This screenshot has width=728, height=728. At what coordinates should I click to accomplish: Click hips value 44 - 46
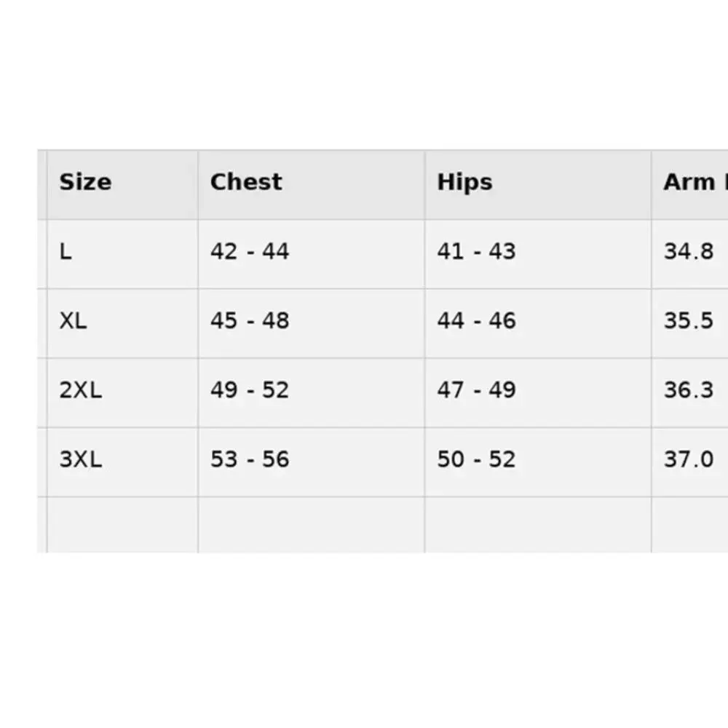pos(476,321)
